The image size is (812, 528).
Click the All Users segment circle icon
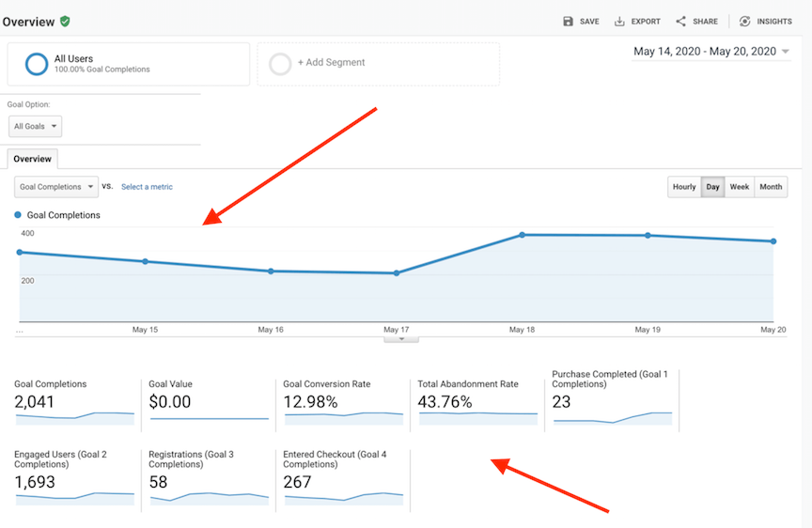click(x=37, y=64)
